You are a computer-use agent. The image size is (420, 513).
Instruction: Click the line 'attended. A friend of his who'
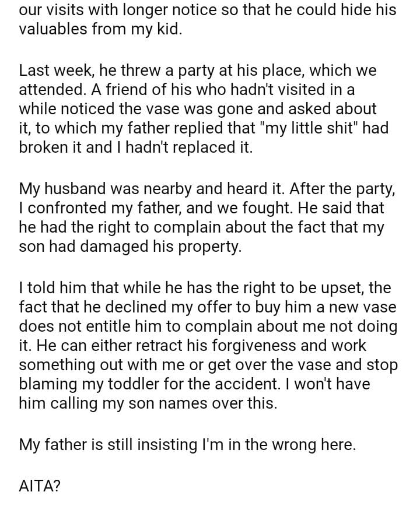point(187,90)
